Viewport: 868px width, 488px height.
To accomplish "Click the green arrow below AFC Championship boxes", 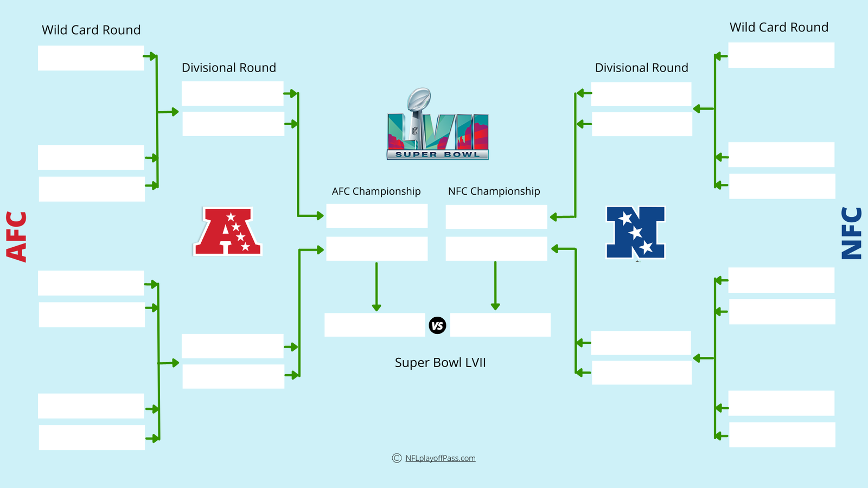I will [376, 287].
